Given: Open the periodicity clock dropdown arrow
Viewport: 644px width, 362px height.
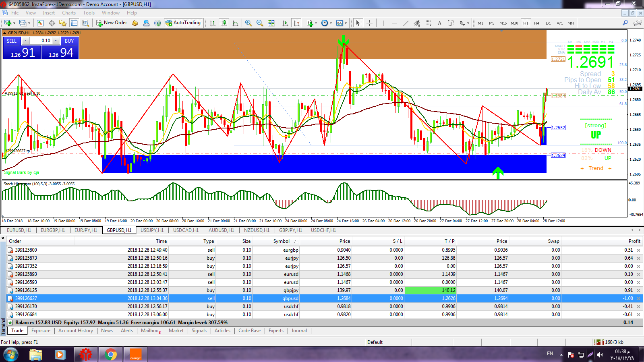Looking at the screenshot, I should (x=331, y=23).
